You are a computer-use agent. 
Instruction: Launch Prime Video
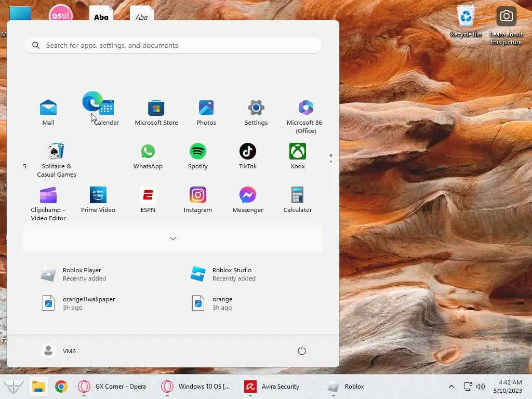coord(98,200)
